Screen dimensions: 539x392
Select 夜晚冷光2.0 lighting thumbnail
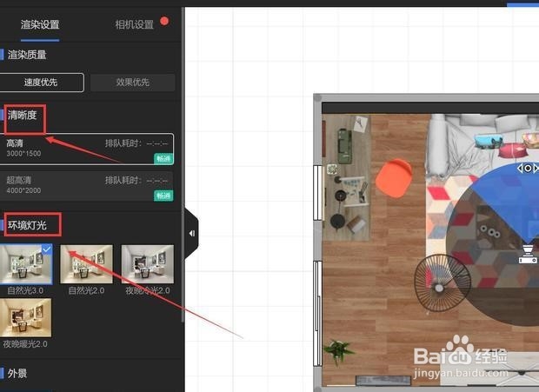pos(148,264)
